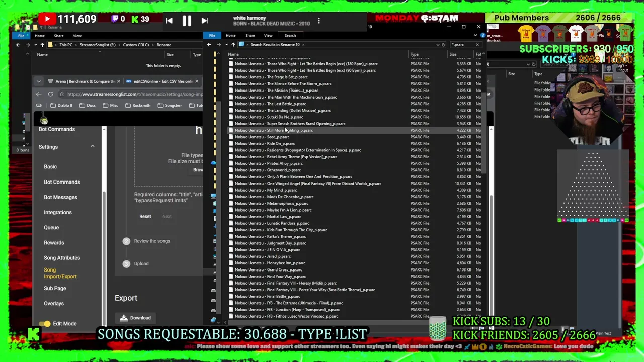Screen dimensions: 644x362
Task: Open Share tab in Search Results window
Action: (250, 35)
